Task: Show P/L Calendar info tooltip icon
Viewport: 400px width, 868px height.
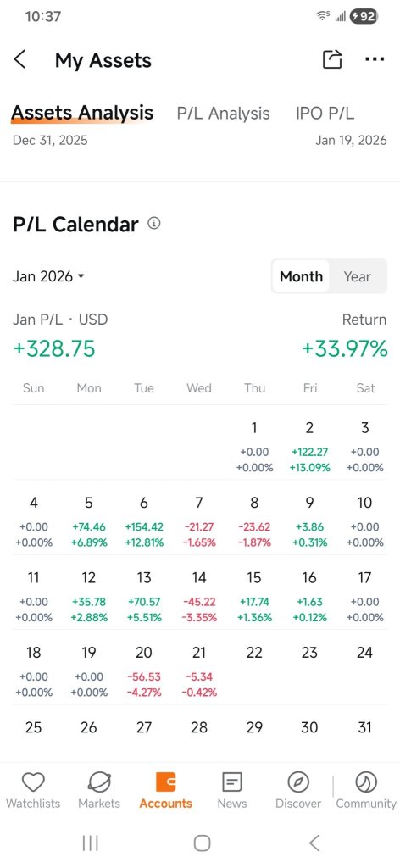Action: pos(154,224)
